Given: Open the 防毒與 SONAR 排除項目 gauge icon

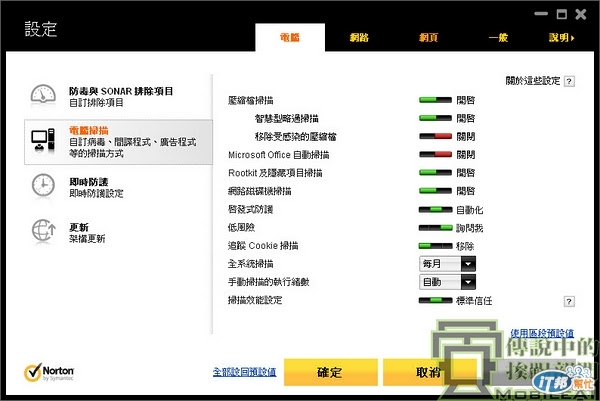Looking at the screenshot, I should coord(43,95).
